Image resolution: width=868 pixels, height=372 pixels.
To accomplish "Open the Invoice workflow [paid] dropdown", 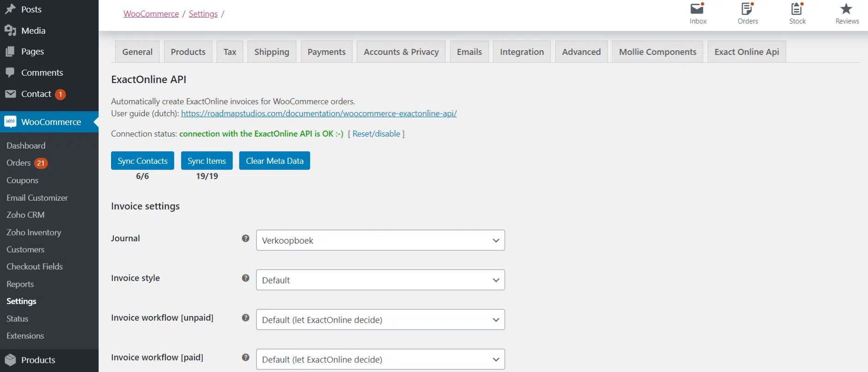I will [380, 359].
